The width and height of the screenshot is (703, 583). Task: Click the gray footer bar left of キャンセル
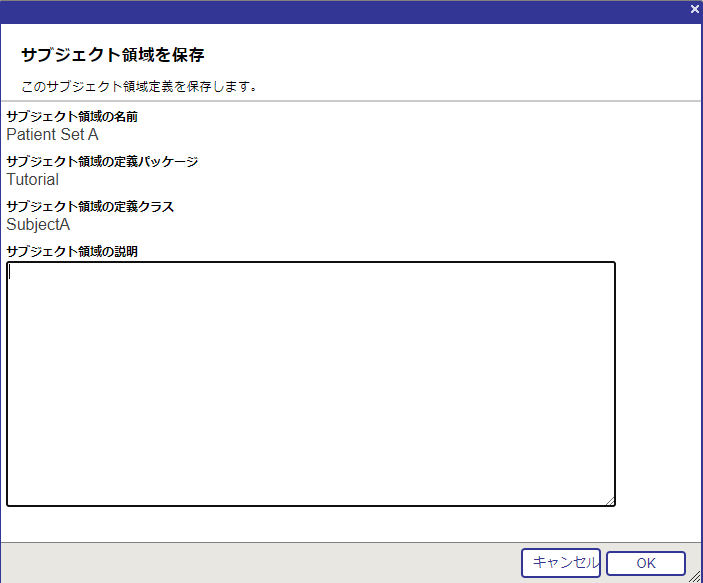click(260, 562)
